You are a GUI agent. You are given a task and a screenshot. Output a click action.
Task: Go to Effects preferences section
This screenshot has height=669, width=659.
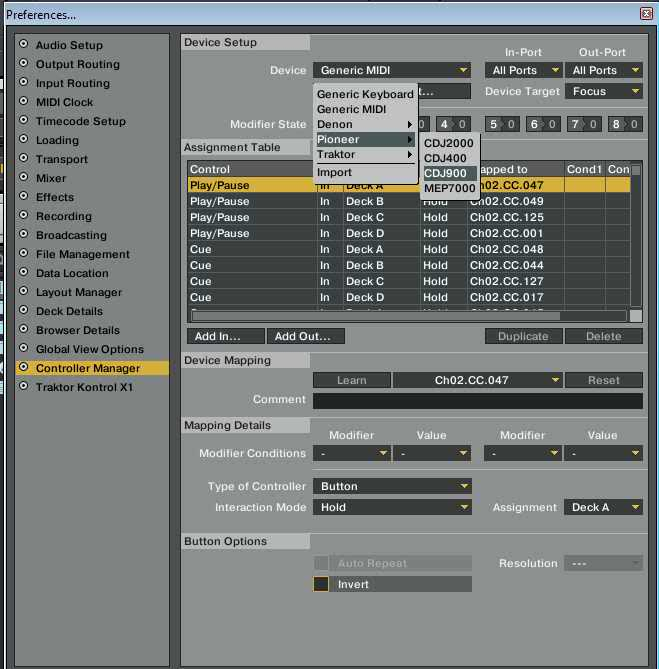55,197
